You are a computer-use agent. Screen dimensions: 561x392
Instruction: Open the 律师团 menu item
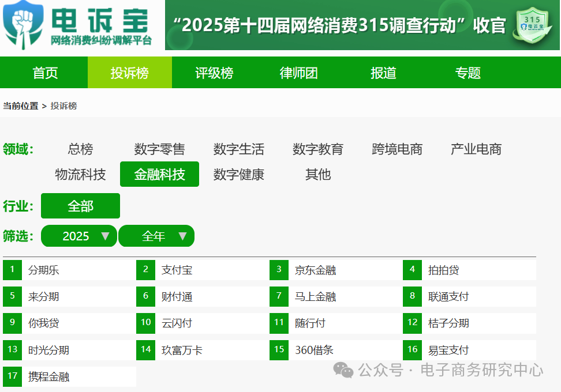click(x=298, y=72)
